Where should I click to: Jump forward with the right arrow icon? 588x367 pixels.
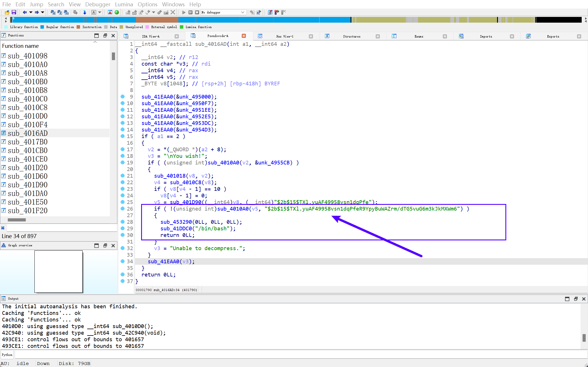pyautogui.click(x=37, y=12)
